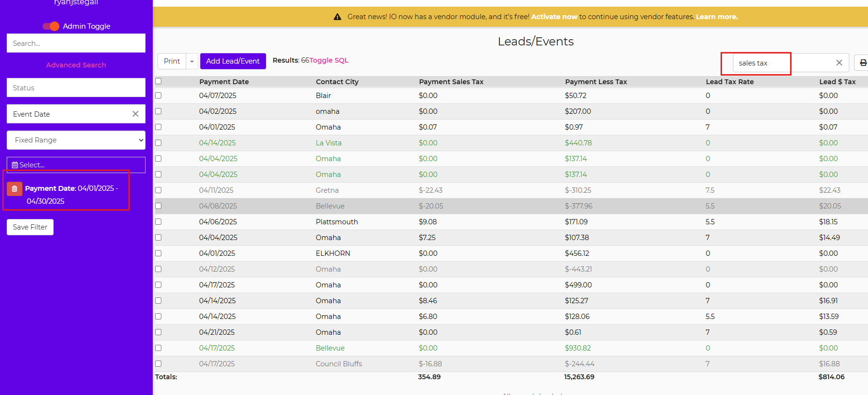Delete the Payment Date filter with trash icon

(x=14, y=189)
